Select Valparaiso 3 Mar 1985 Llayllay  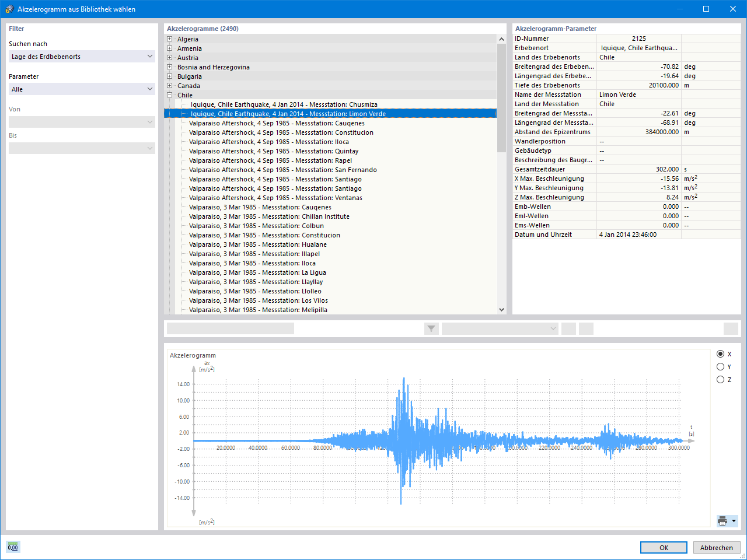(x=256, y=282)
